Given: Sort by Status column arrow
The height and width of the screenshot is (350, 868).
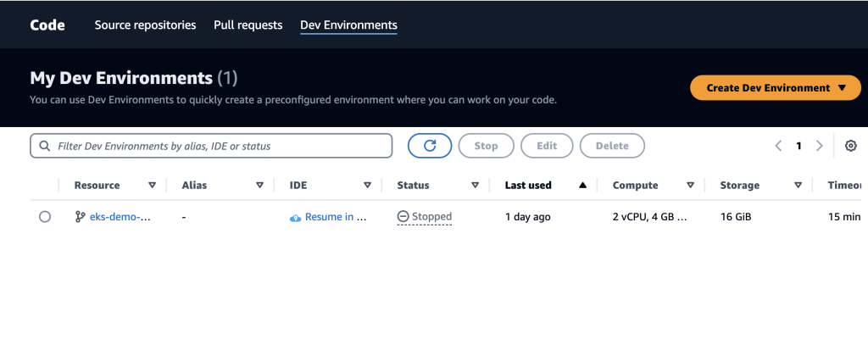Looking at the screenshot, I should pos(475,186).
